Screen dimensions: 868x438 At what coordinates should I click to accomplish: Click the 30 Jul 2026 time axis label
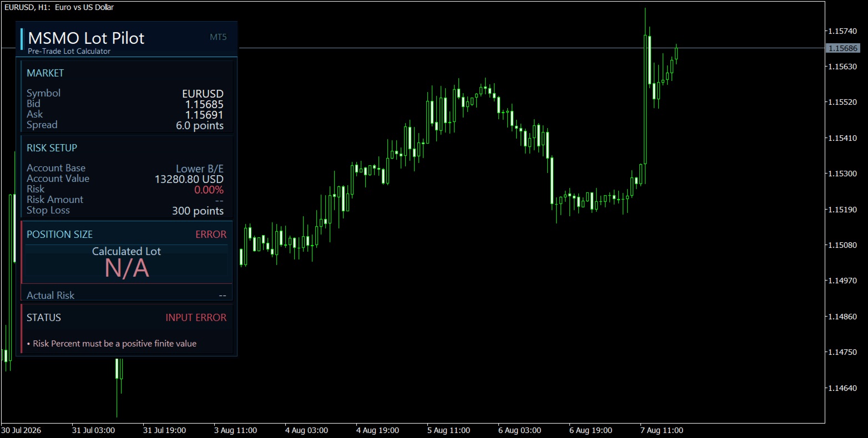21,430
